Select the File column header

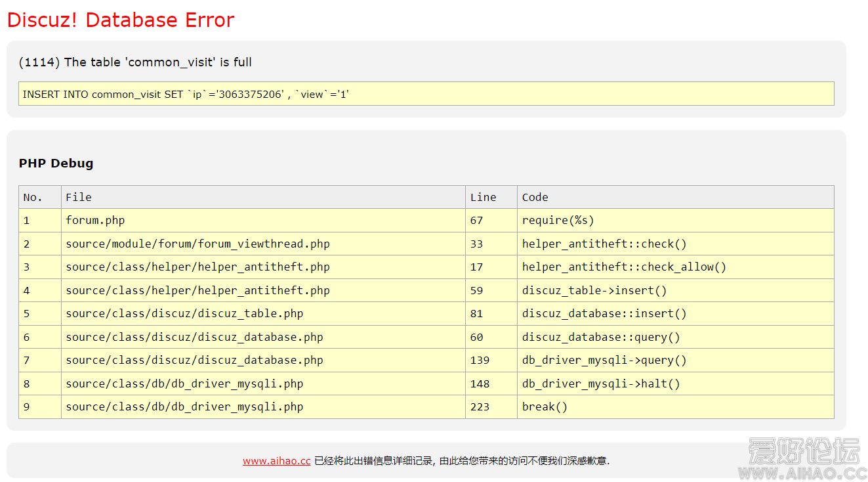[x=79, y=197]
